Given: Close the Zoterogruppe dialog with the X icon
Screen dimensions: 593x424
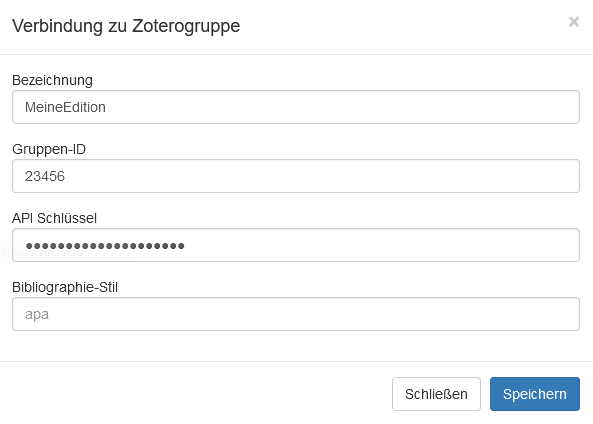Looking at the screenshot, I should click(574, 22).
